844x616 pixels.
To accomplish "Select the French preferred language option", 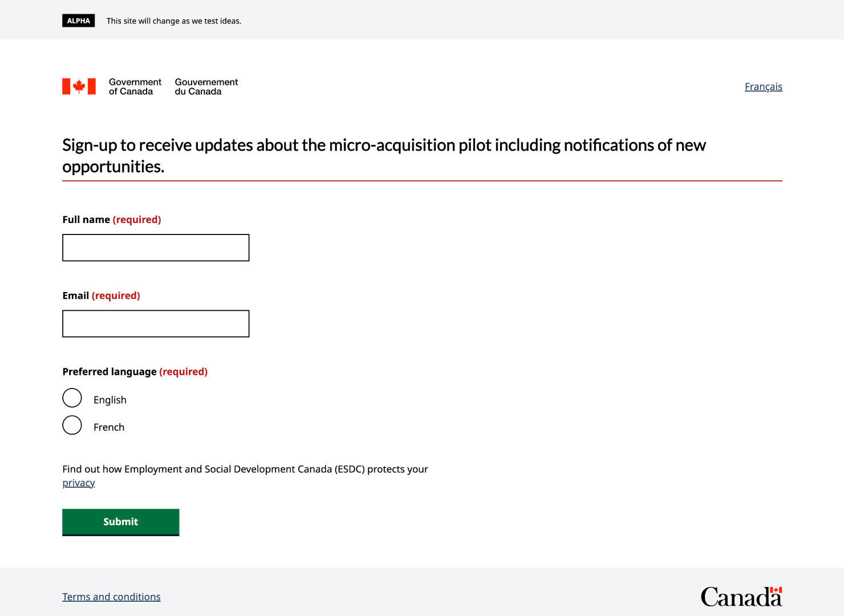I will (x=72, y=425).
